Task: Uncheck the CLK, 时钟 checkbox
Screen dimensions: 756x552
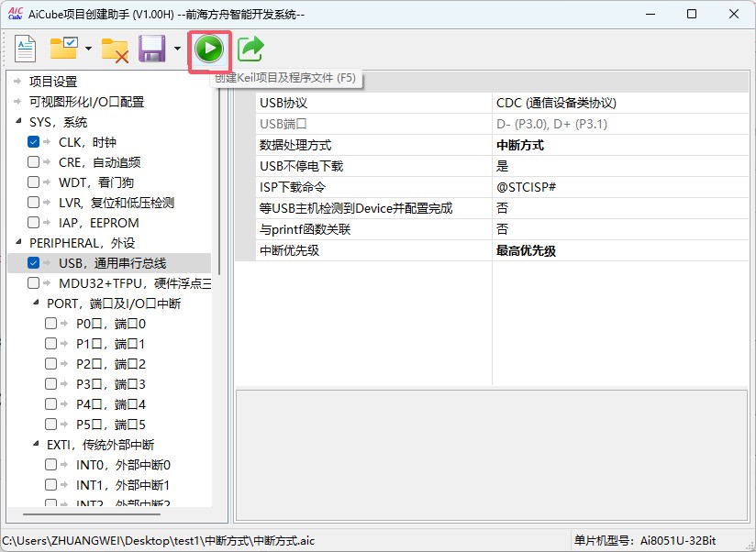Action: pos(33,141)
